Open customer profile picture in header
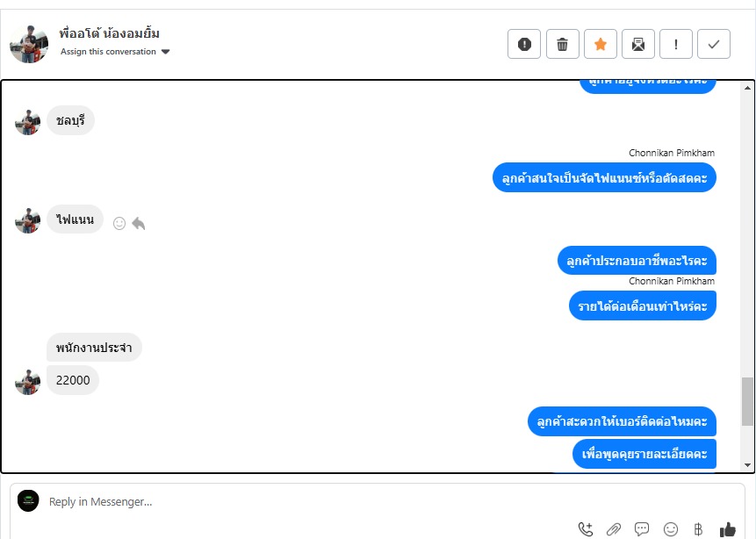 [x=29, y=45]
